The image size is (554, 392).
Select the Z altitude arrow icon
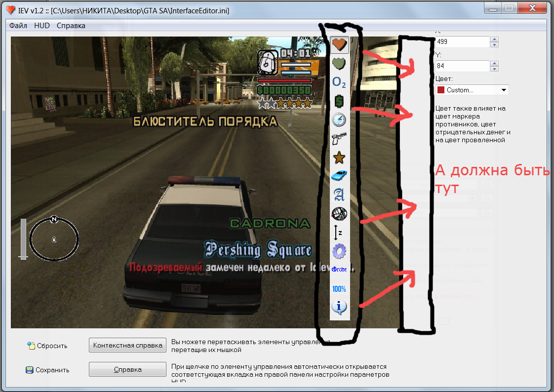click(x=338, y=233)
